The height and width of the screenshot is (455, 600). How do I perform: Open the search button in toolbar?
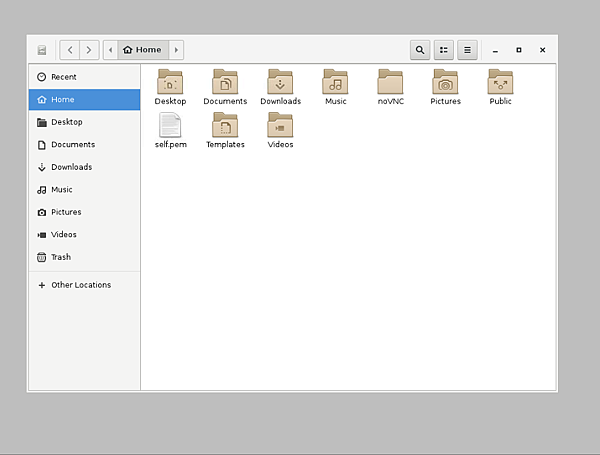point(420,50)
